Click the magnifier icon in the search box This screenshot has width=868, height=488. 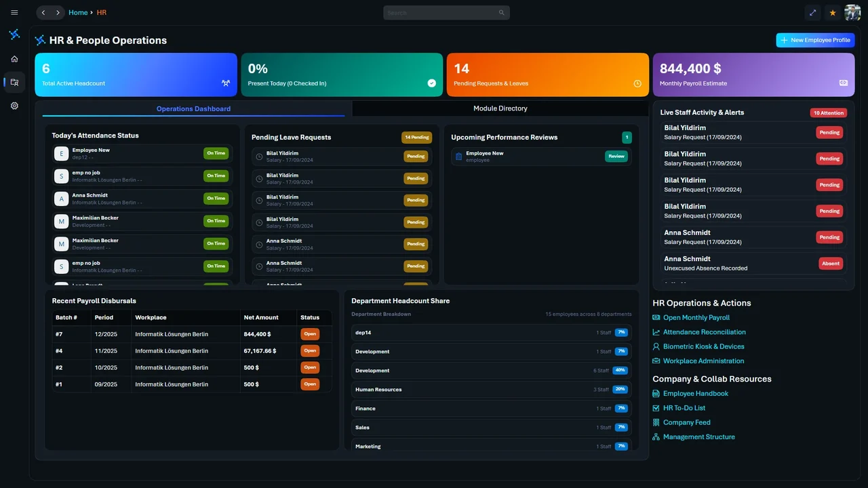502,13
